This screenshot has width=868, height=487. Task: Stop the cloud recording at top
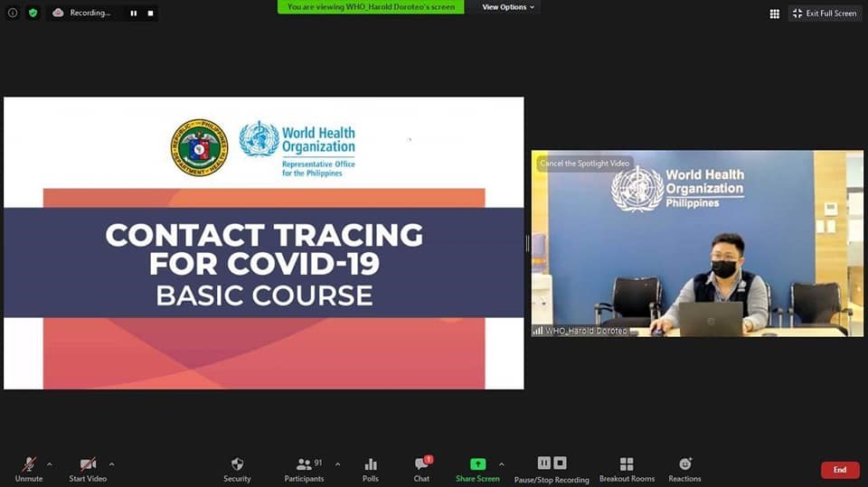[x=151, y=14]
